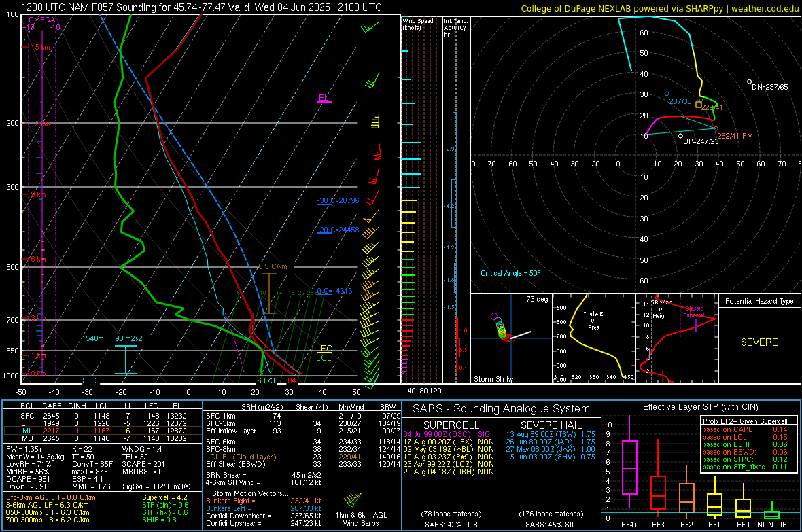Click the Potential Hazard Type header
802x532 pixels.
click(759, 301)
